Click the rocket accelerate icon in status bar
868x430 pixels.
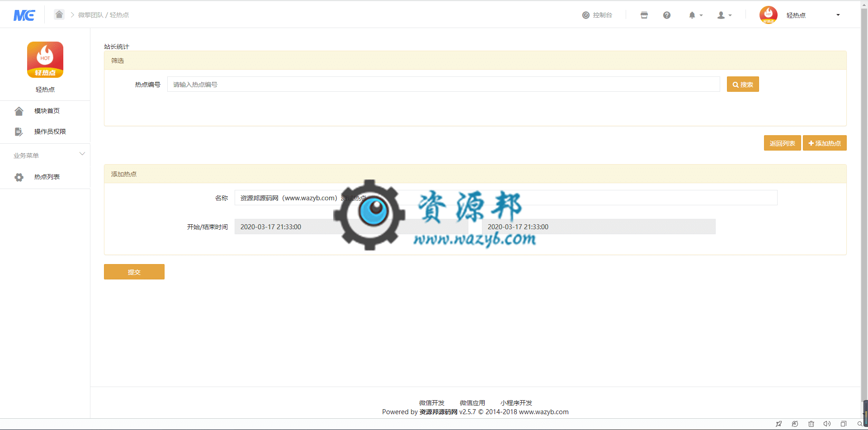coord(778,424)
